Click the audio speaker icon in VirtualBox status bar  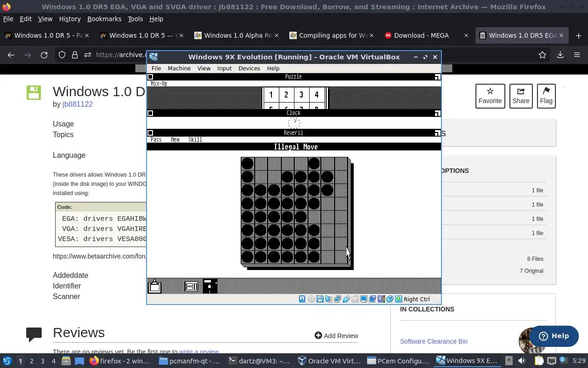(328, 299)
